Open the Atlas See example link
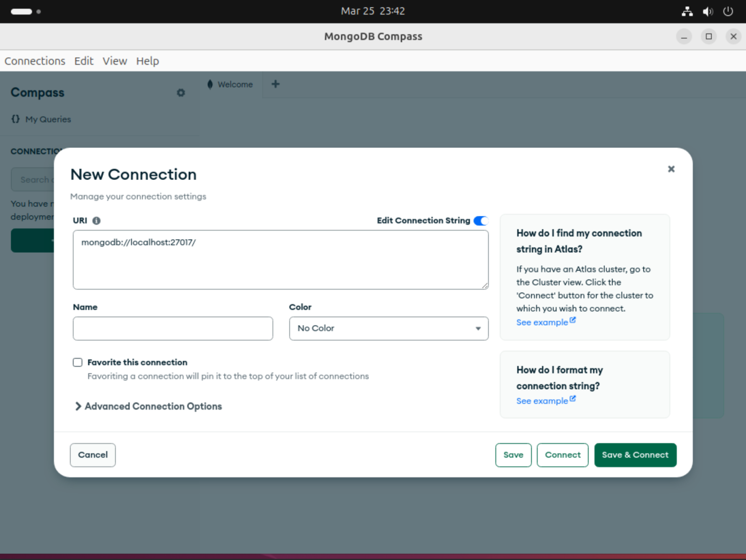Screen dimensions: 746x560 click(x=542, y=322)
